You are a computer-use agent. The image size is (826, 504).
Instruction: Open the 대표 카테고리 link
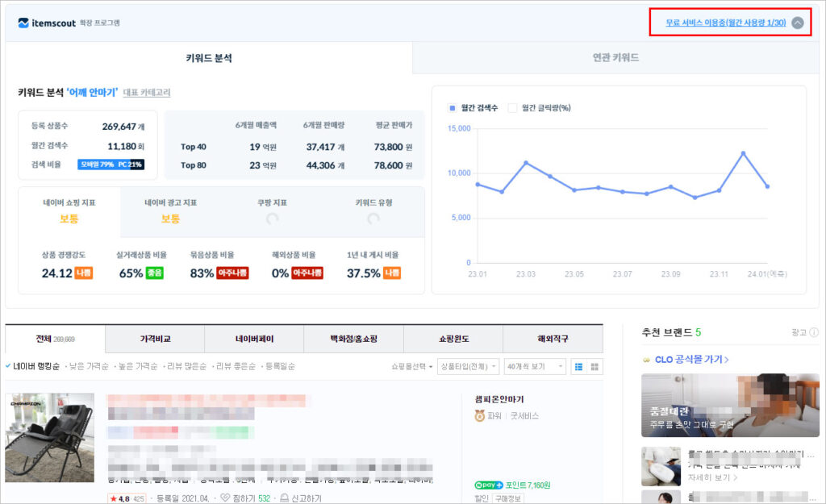(x=147, y=93)
